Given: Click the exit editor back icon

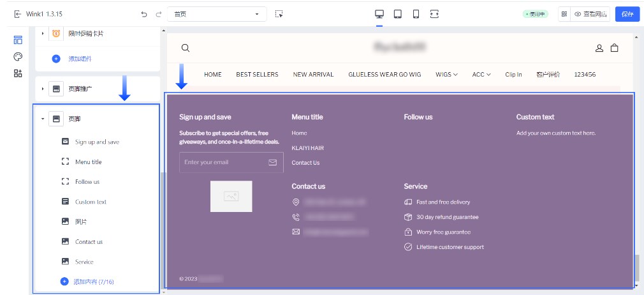Looking at the screenshot, I should tap(18, 14).
